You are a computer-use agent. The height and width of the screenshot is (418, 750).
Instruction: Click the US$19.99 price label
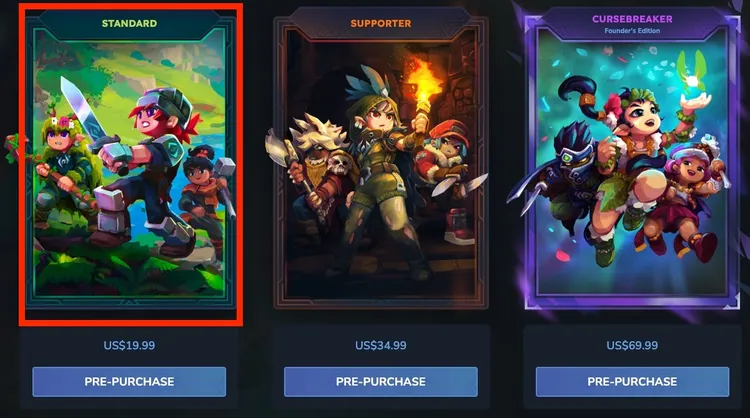[129, 345]
